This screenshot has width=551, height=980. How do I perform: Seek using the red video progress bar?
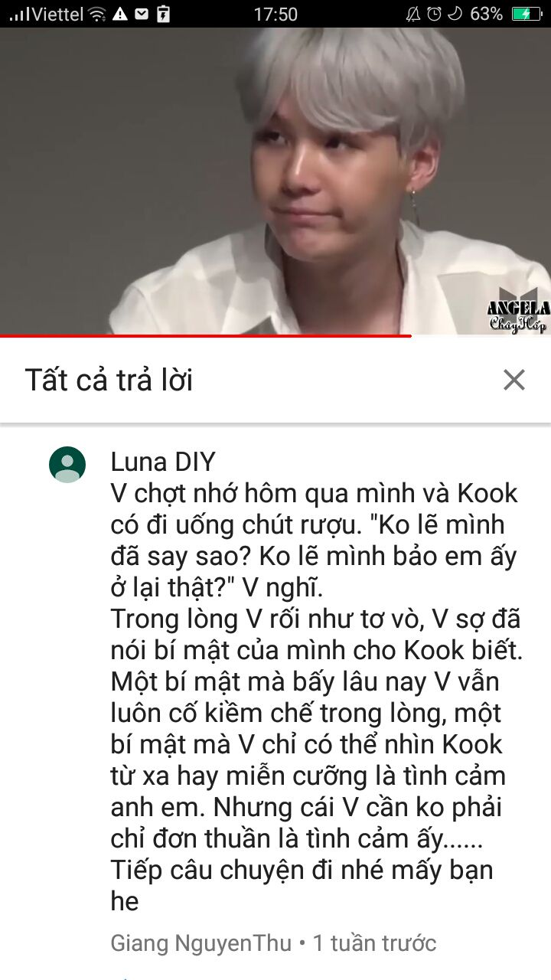[275, 335]
